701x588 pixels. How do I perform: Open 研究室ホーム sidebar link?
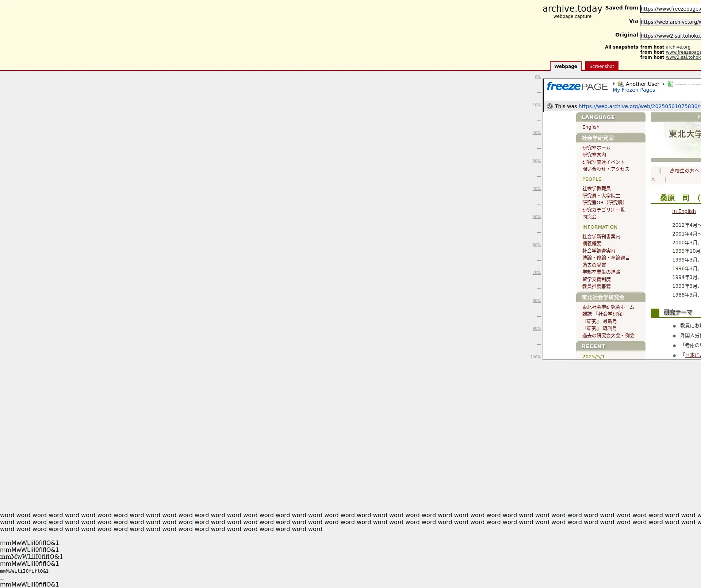[x=596, y=148]
